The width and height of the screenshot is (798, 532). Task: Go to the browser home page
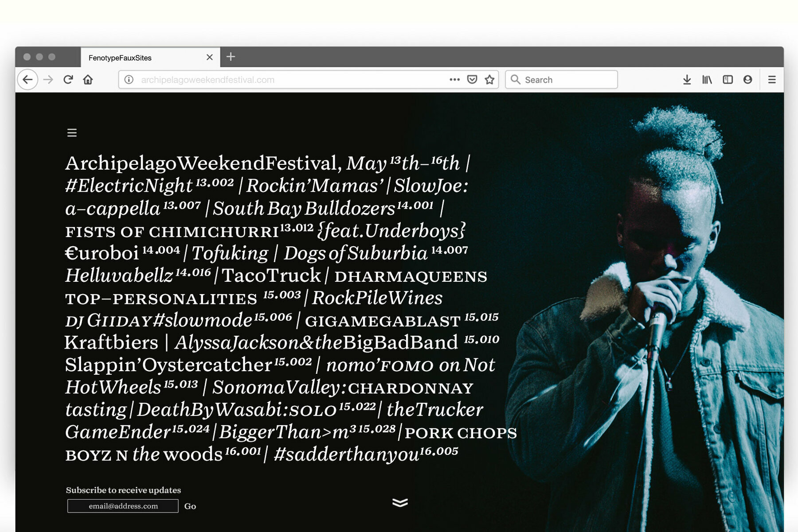[88, 80]
